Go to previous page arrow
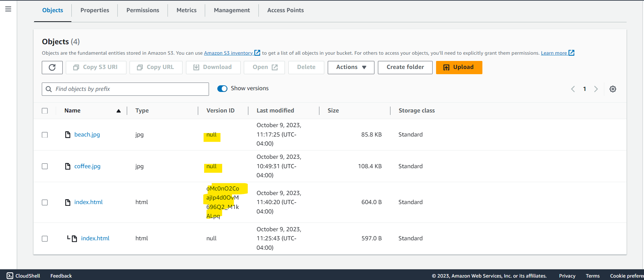Image resolution: width=644 pixels, height=280 pixels. [x=573, y=89]
